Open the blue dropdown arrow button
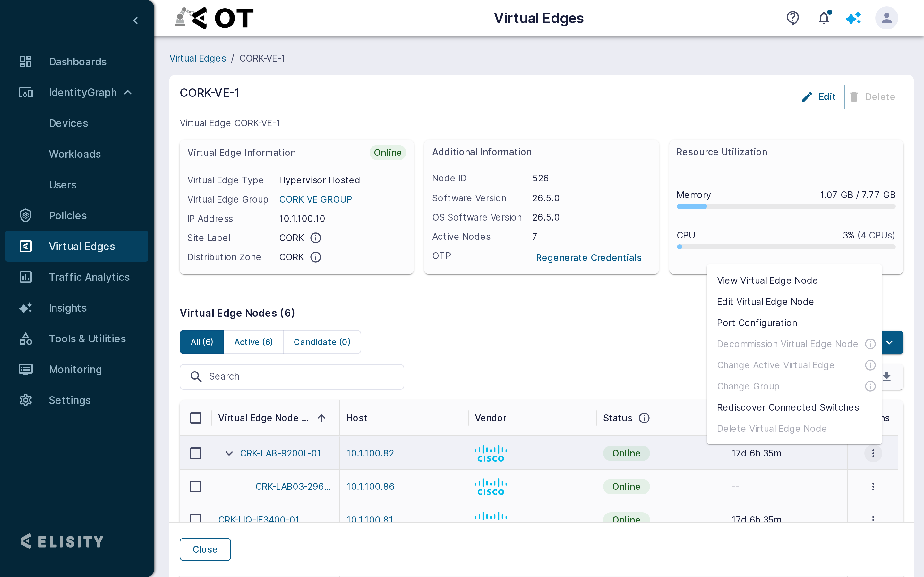The height and width of the screenshot is (577, 924). pos(890,342)
